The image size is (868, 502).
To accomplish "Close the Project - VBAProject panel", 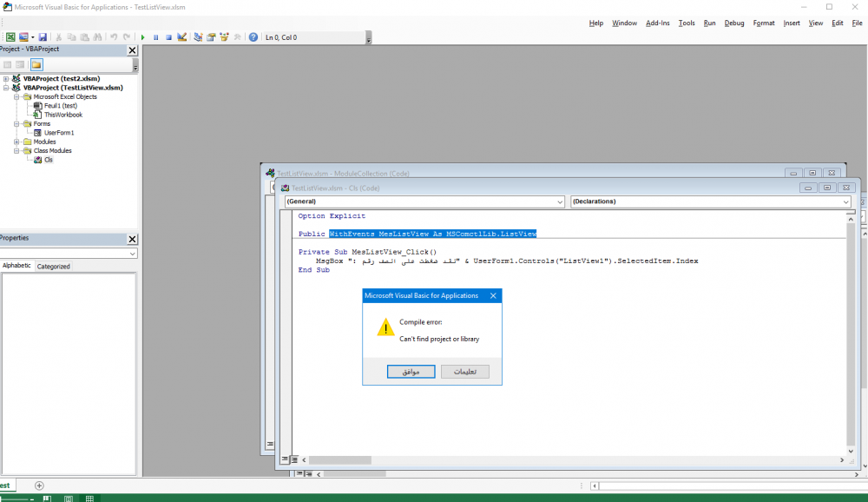I will [132, 50].
